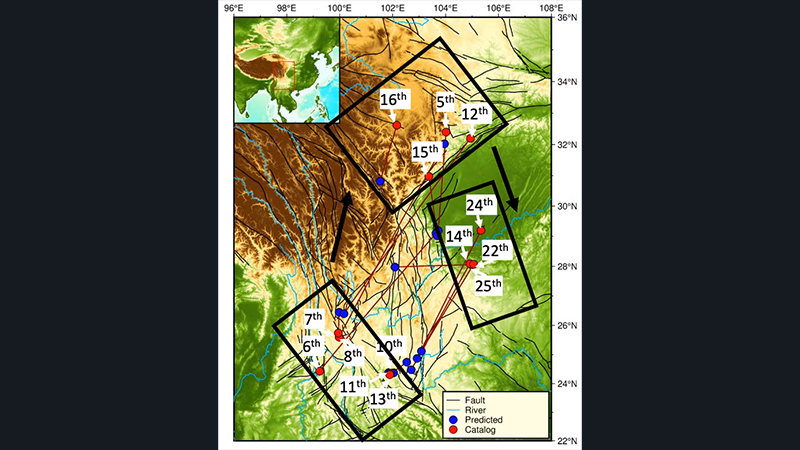
Task: Click the large black arrow pointing north
Action: point(342,228)
